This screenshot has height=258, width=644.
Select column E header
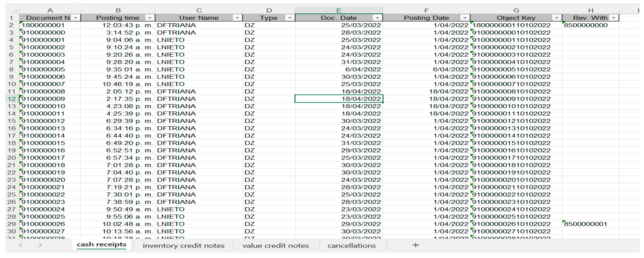click(339, 10)
